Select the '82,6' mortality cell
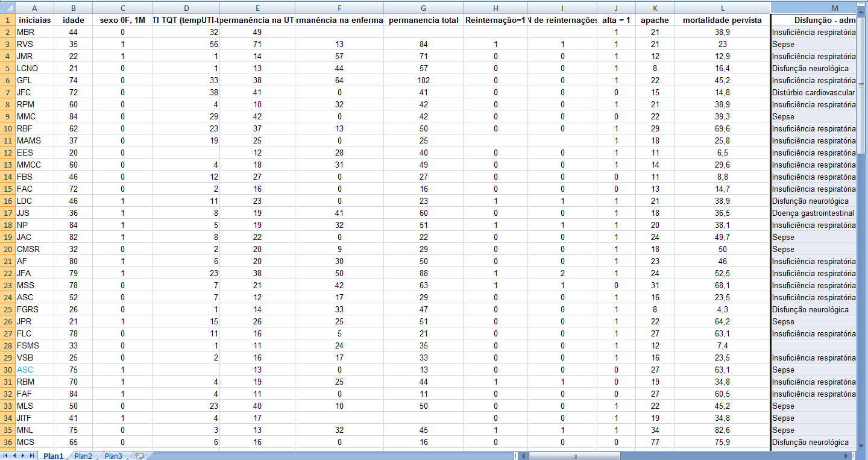Image resolution: width=868 pixels, height=460 pixels. [x=722, y=430]
